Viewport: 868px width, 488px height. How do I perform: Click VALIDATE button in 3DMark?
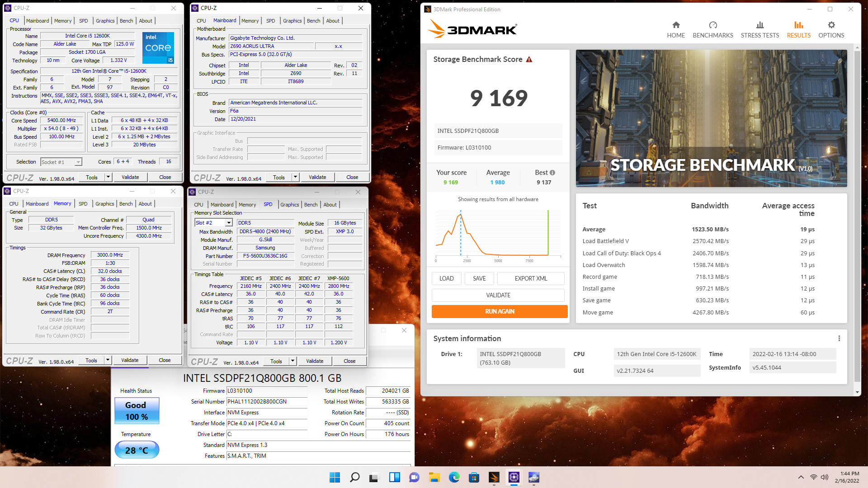[x=498, y=295]
